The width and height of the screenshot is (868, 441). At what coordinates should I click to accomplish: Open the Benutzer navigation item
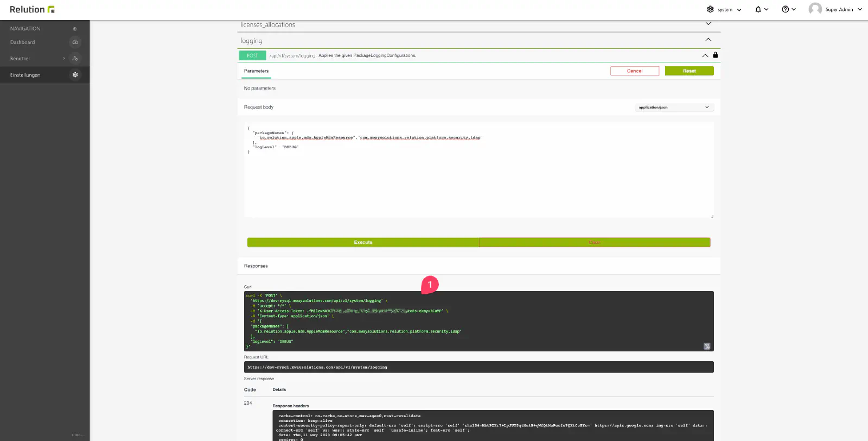pos(20,59)
